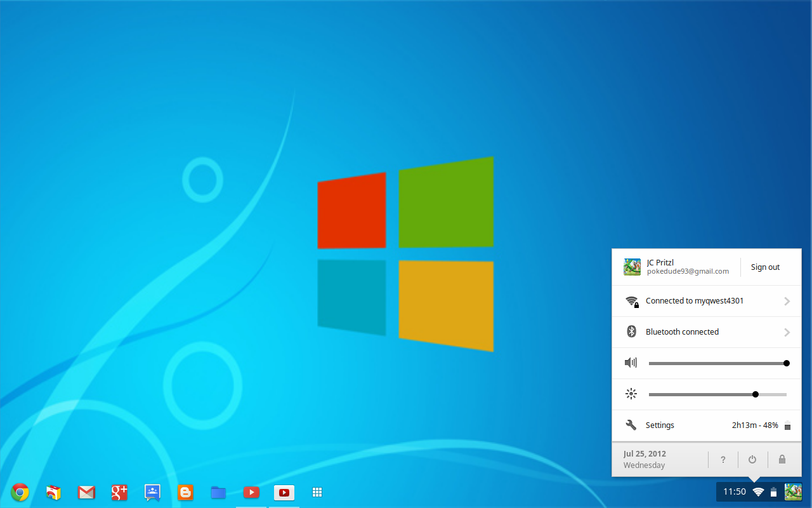
Task: Open the blue Google Groups shelf icon
Action: click(x=152, y=492)
